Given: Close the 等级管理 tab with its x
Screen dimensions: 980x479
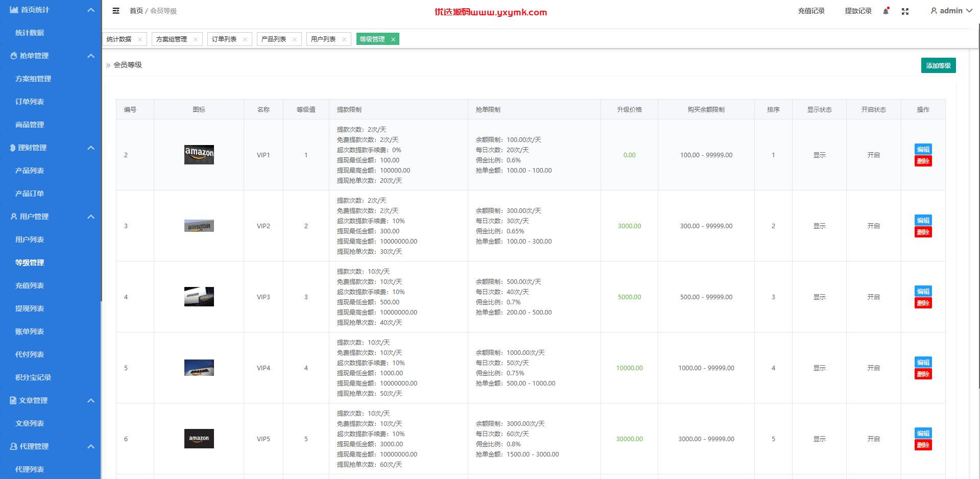Looking at the screenshot, I should coord(393,39).
